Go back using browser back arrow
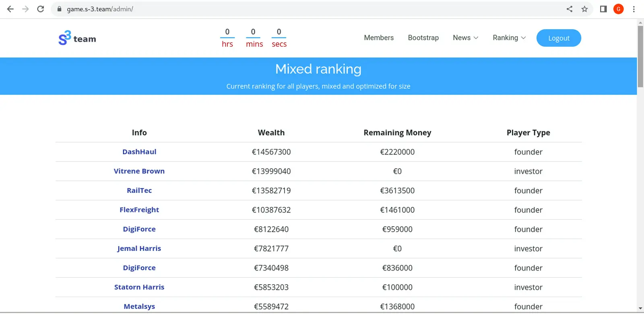The width and height of the screenshot is (644, 314). click(10, 9)
